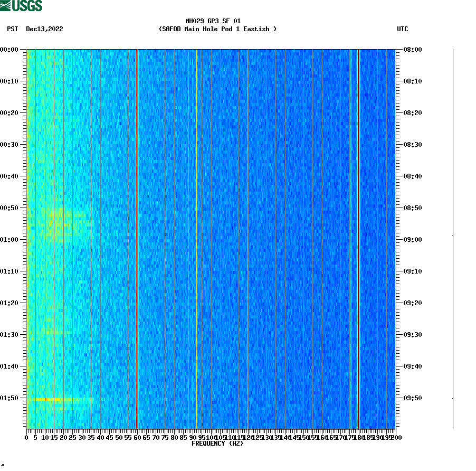The height and width of the screenshot is (471, 476).
Task: Click the FREQUENCY (HZ) axis label
Action: (x=216, y=444)
